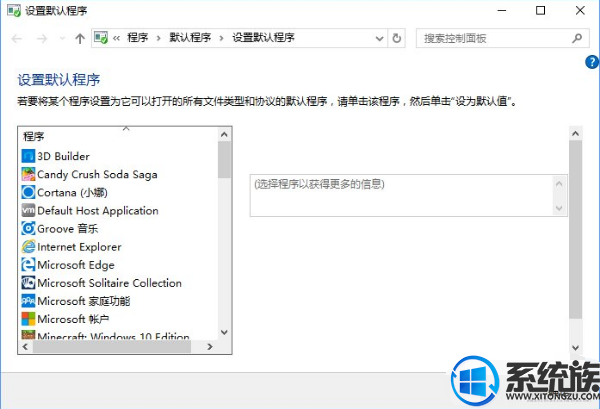
Task: Click the 程序 breadcrumb
Action: click(x=137, y=37)
